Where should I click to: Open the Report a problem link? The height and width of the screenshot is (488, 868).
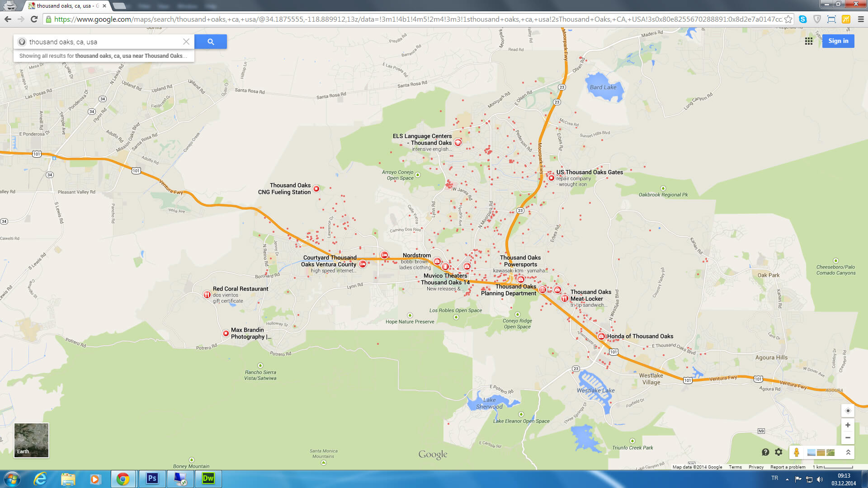point(788,467)
